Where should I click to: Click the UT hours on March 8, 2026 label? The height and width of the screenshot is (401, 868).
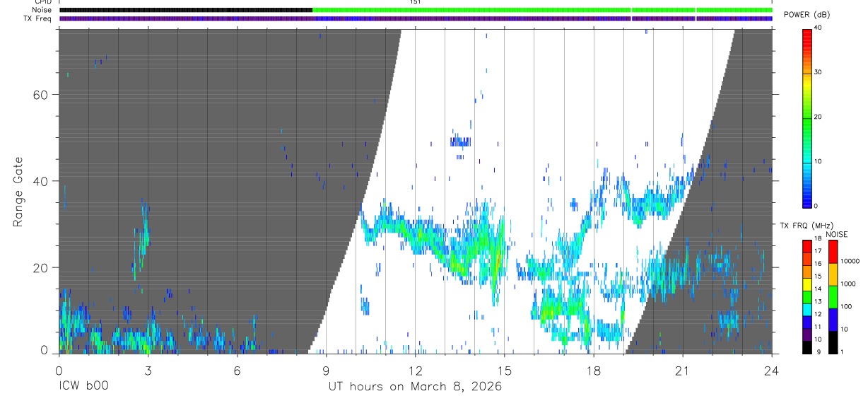(x=415, y=387)
